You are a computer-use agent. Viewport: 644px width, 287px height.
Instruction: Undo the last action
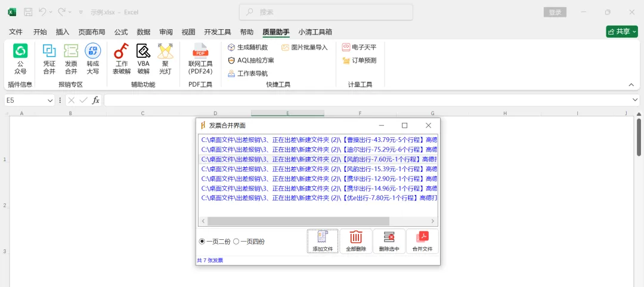pyautogui.click(x=42, y=13)
